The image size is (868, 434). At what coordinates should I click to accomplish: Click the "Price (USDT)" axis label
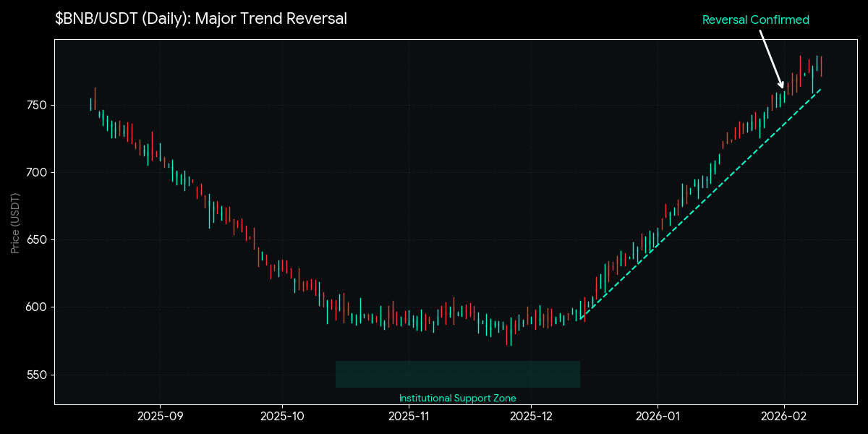point(16,222)
